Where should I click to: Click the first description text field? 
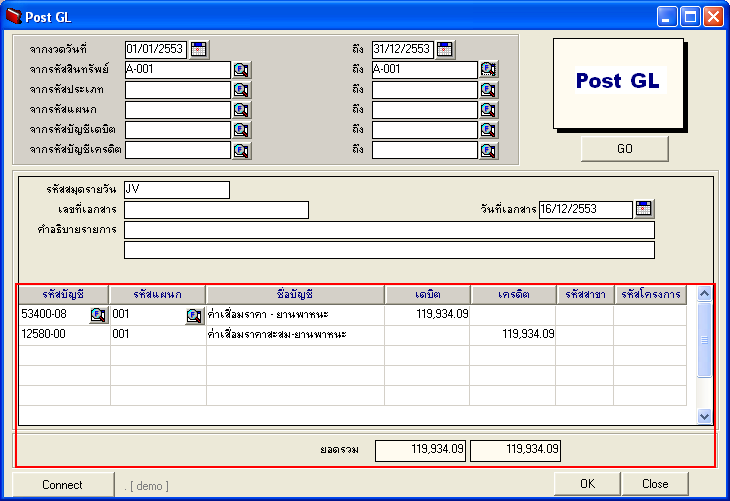[x=389, y=230]
